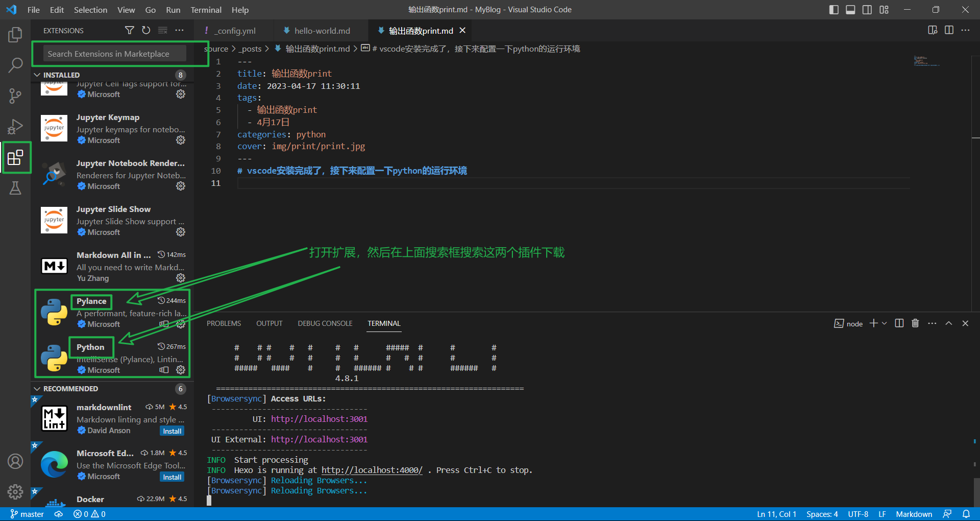Filter extensions using the funnel icon
Image resolution: width=980 pixels, height=521 pixels.
[x=130, y=31]
